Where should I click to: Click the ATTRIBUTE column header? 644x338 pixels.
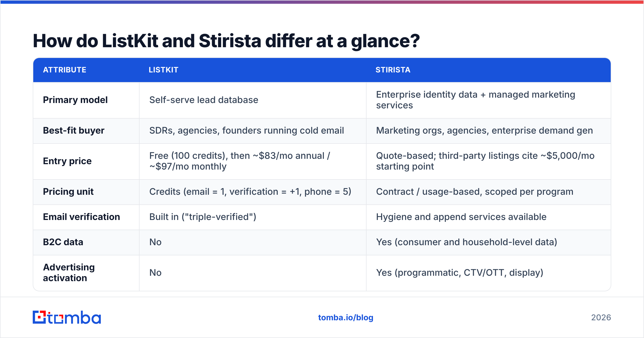pyautogui.click(x=65, y=70)
